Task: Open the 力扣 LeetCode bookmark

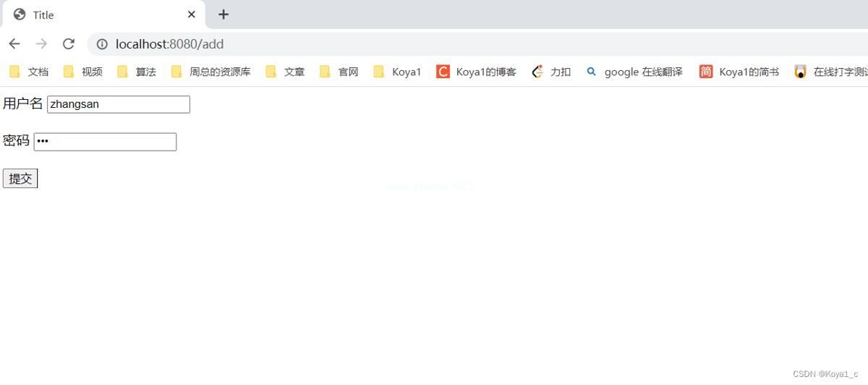Action: coord(551,72)
